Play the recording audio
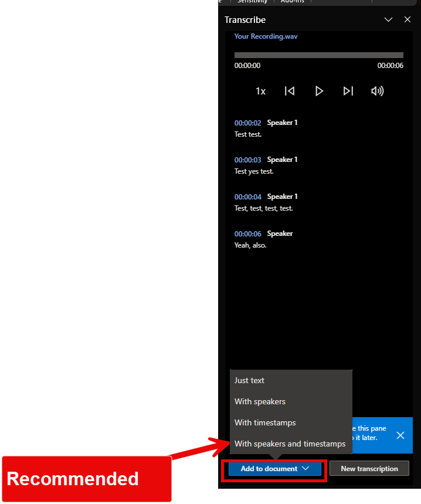421x504 pixels. (x=319, y=91)
